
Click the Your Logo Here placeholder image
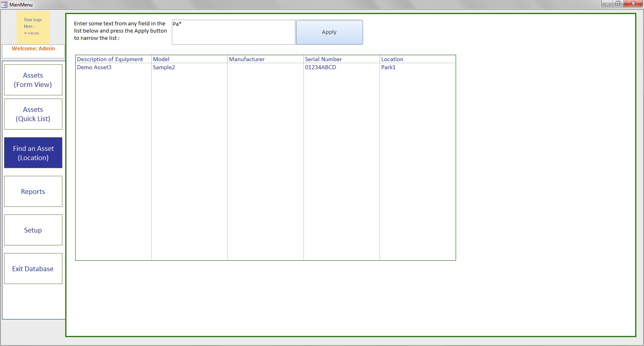click(x=33, y=27)
